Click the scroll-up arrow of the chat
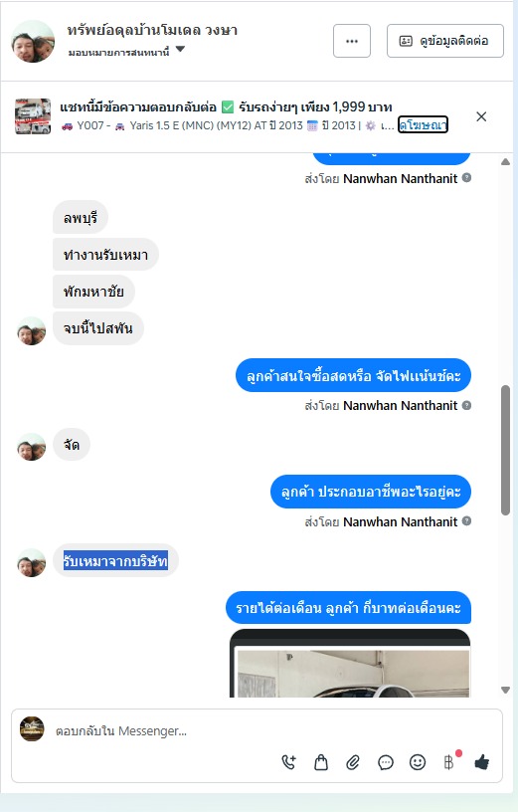Viewport: 518px width, 812px height. pyautogui.click(x=506, y=162)
